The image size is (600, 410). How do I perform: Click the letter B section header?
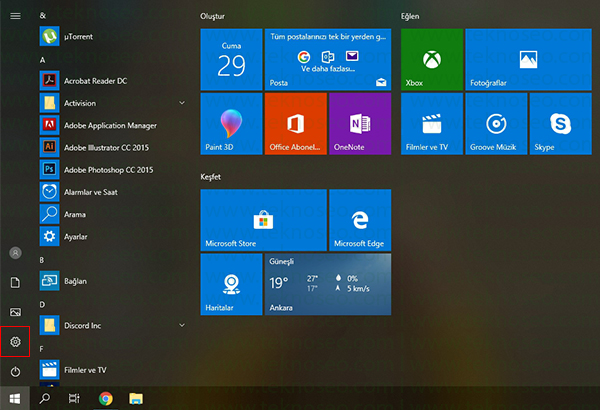pos(42,260)
